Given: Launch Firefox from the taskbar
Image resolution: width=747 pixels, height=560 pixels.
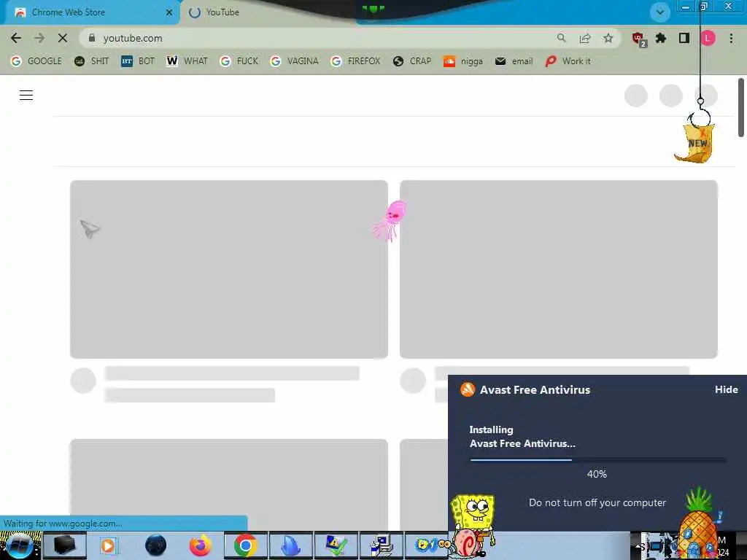Looking at the screenshot, I should pyautogui.click(x=200, y=545).
